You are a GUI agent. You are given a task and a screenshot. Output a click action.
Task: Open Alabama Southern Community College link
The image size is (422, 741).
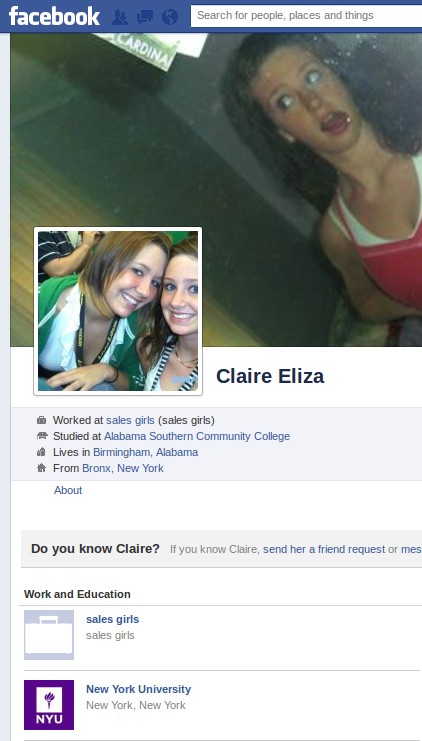tap(197, 436)
